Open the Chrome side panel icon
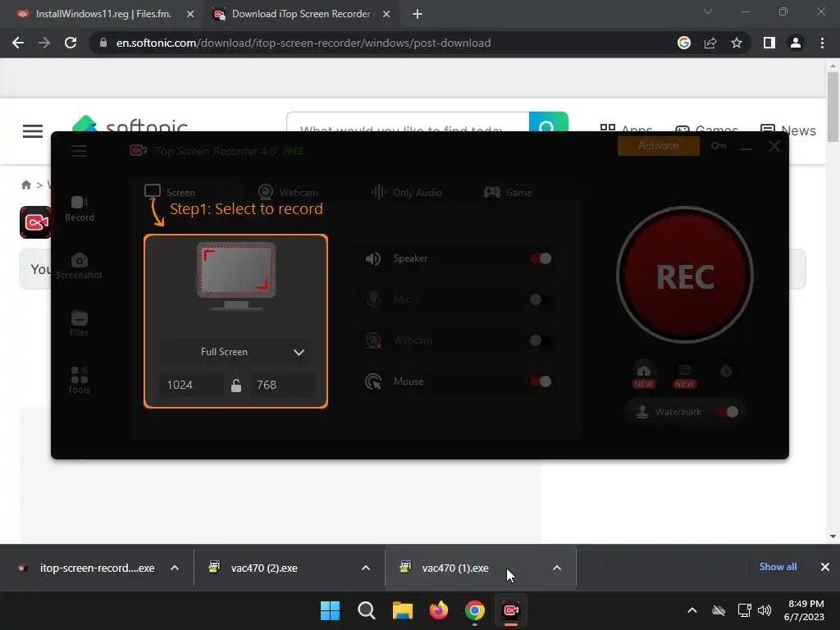 (x=769, y=43)
